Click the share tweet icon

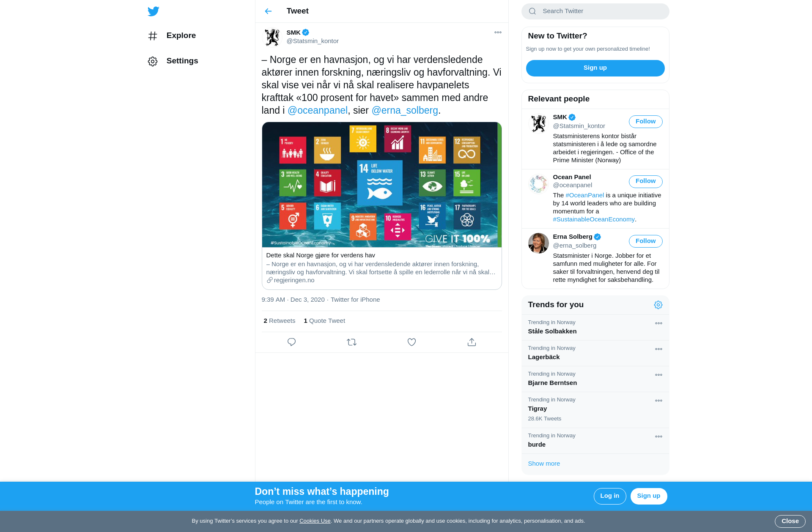click(472, 342)
